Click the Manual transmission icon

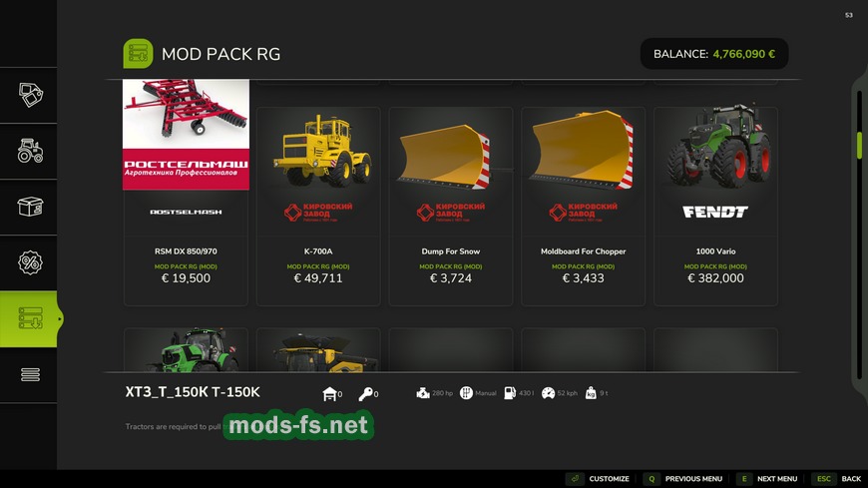pyautogui.click(x=466, y=393)
